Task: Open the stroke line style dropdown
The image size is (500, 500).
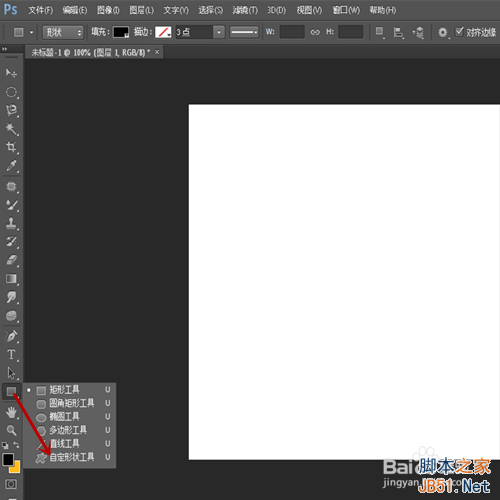Action: (x=244, y=32)
